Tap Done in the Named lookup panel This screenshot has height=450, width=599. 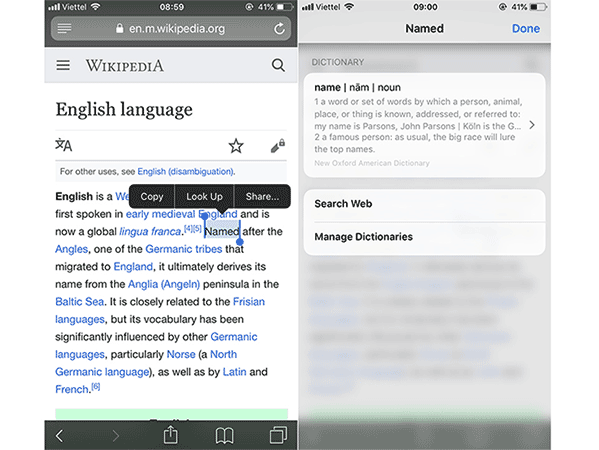tap(526, 29)
